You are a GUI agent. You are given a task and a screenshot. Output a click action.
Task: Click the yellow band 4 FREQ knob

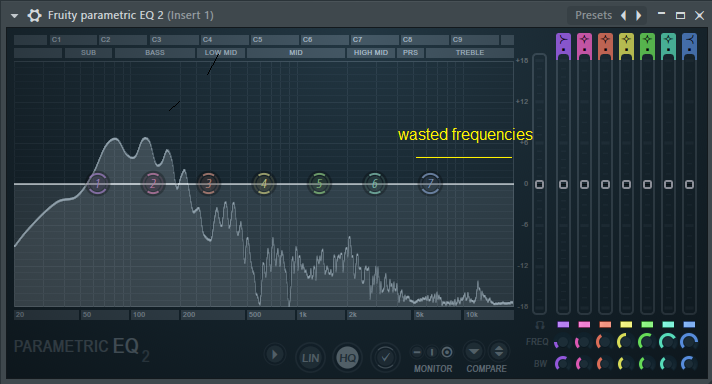(x=626, y=342)
